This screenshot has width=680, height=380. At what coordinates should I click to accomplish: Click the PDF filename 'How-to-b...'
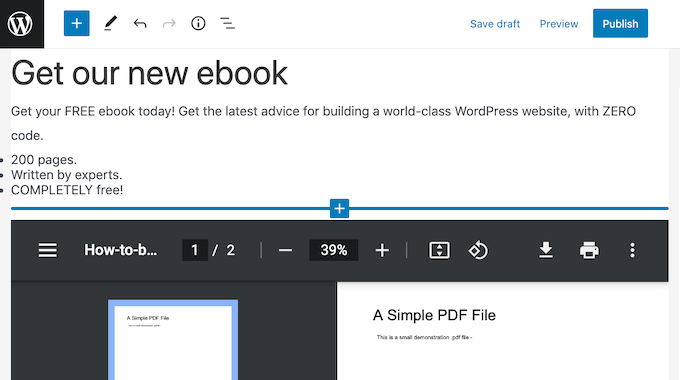pyautogui.click(x=121, y=250)
